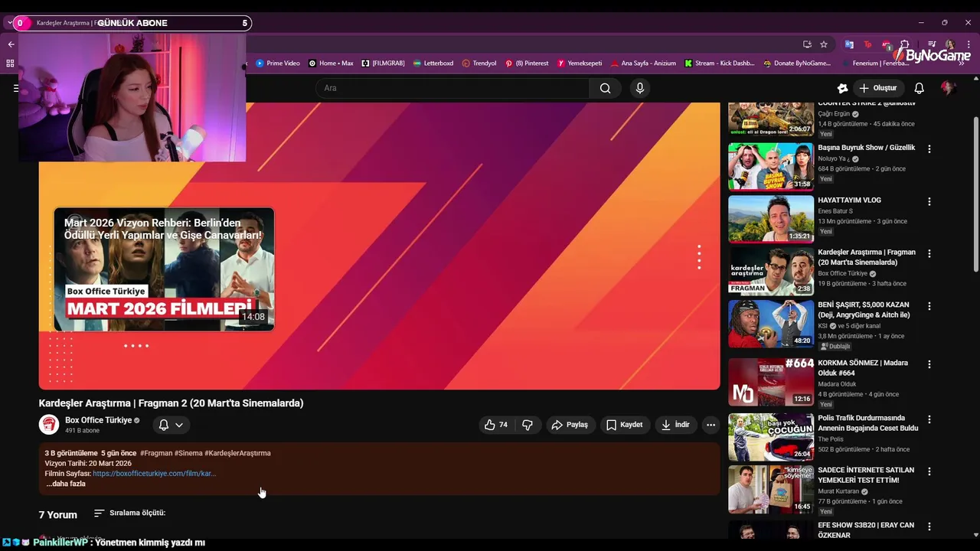Click the 7 Yorum comments heading
The image size is (980, 551).
pyautogui.click(x=58, y=515)
